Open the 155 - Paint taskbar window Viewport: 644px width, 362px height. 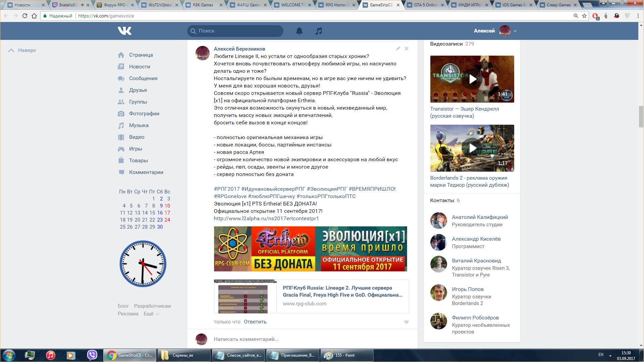[x=347, y=355]
